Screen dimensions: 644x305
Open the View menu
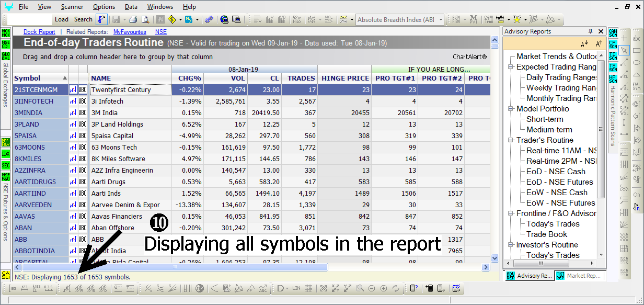[x=44, y=7]
